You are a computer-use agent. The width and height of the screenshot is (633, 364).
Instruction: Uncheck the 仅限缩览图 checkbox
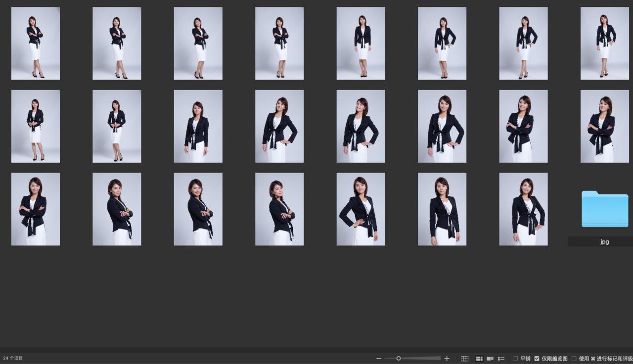coord(537,359)
